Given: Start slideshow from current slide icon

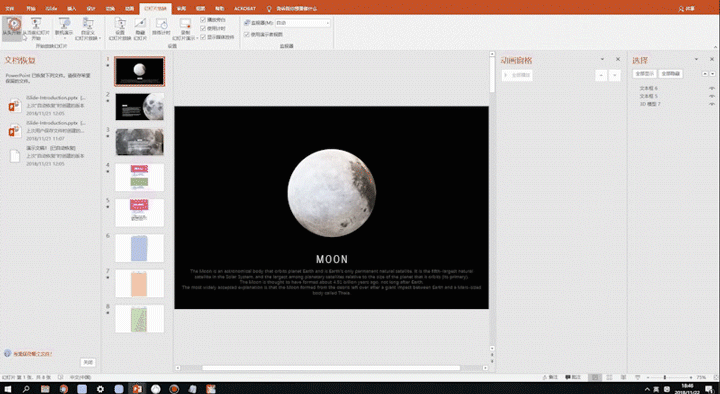Looking at the screenshot, I should [36, 23].
